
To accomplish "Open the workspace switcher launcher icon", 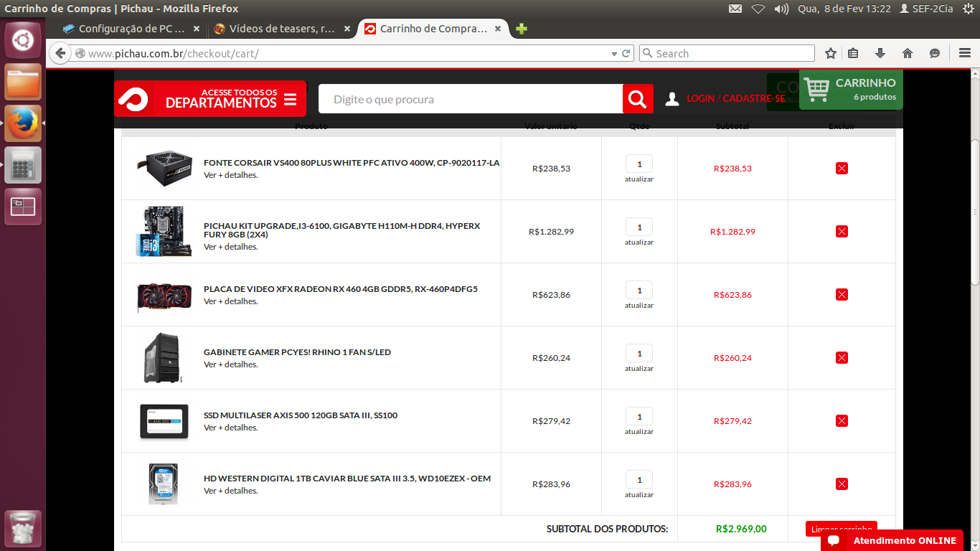I will tap(23, 207).
